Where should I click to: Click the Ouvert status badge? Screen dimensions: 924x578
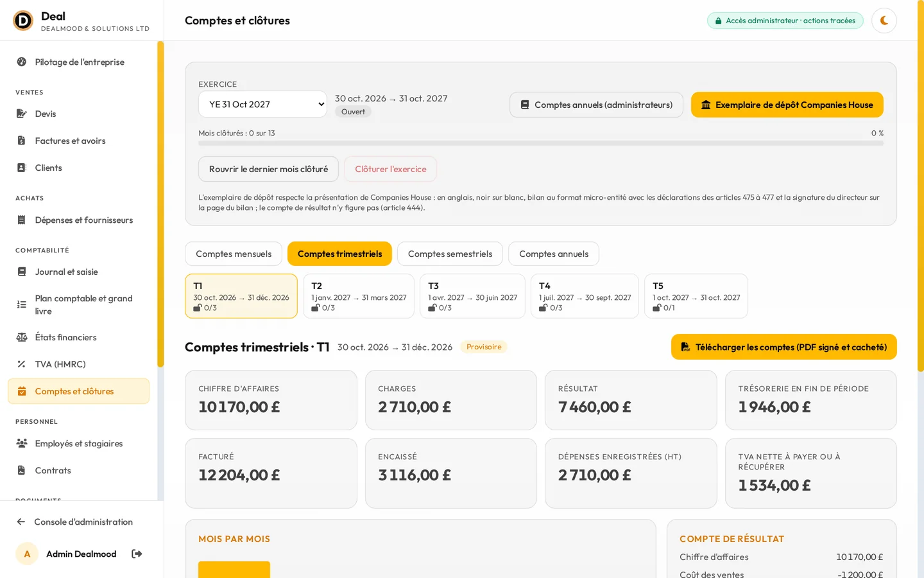353,112
